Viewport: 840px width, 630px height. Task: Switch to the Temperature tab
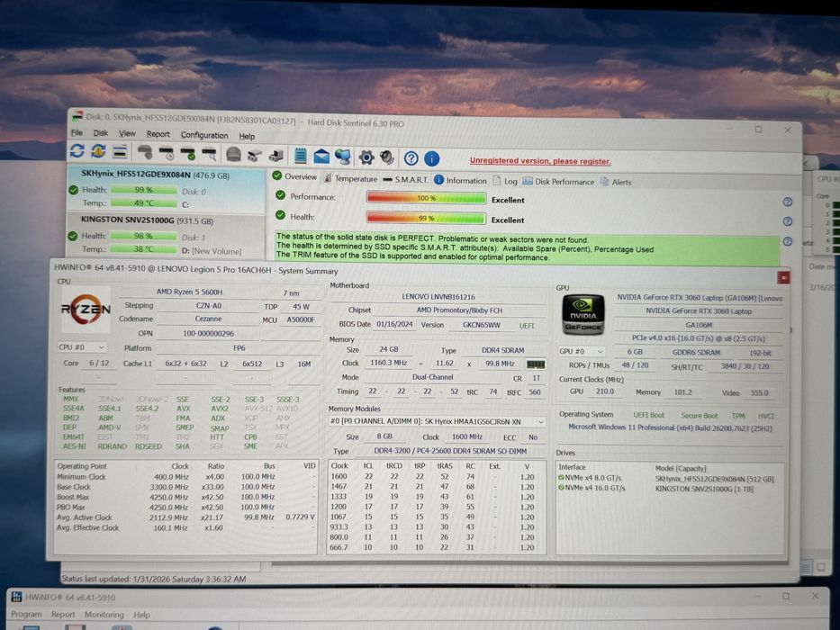tap(350, 178)
